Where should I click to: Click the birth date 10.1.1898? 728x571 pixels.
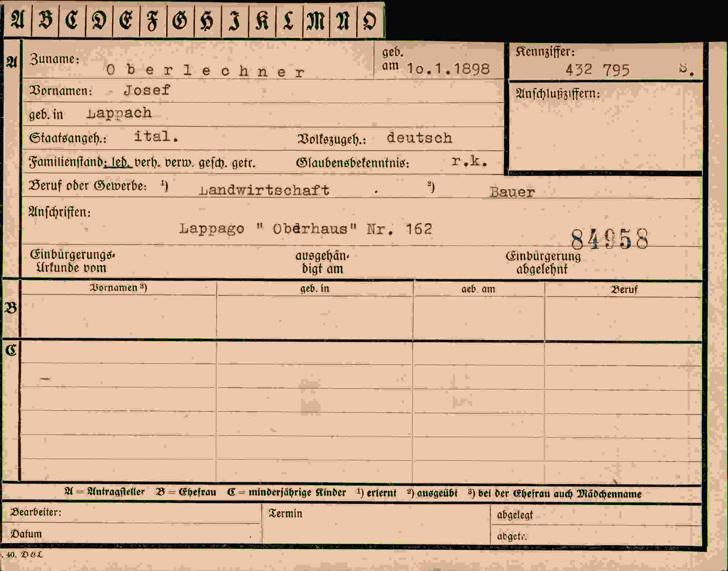click(448, 69)
